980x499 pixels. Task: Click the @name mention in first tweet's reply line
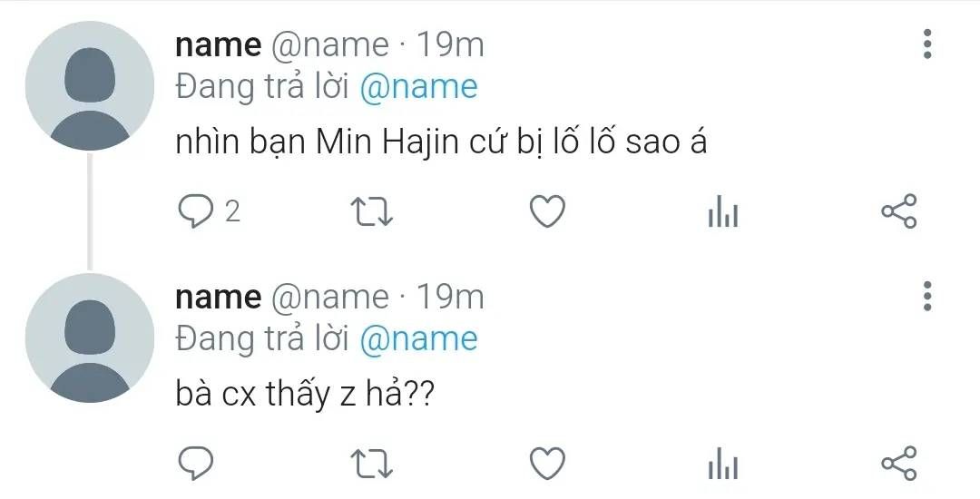coord(418,87)
